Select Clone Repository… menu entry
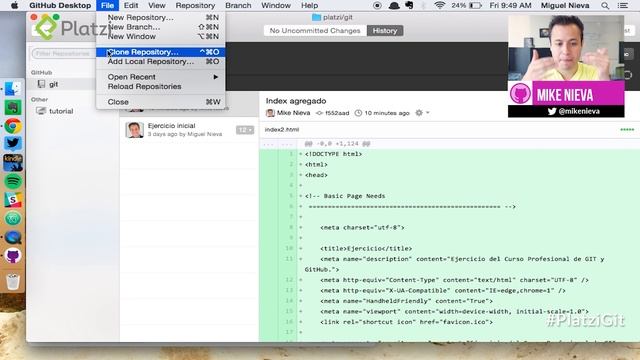This screenshot has width=640, height=360. pyautogui.click(x=160, y=52)
